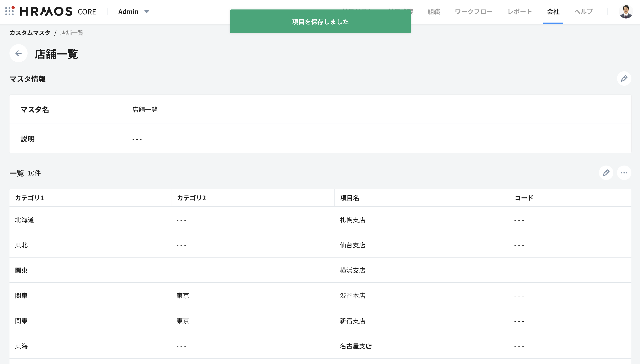Go to the レポート tab

click(520, 12)
